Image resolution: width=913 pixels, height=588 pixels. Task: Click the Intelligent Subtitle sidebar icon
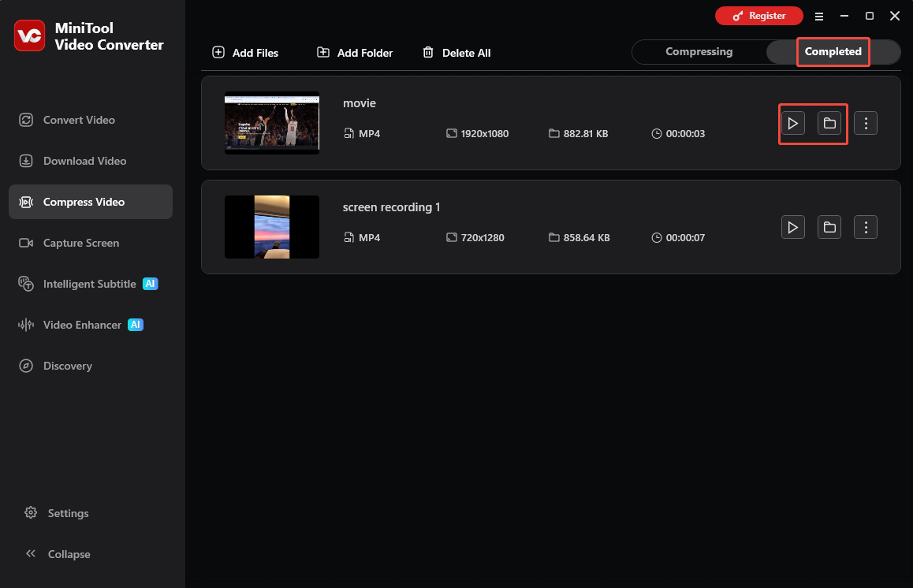[25, 284]
